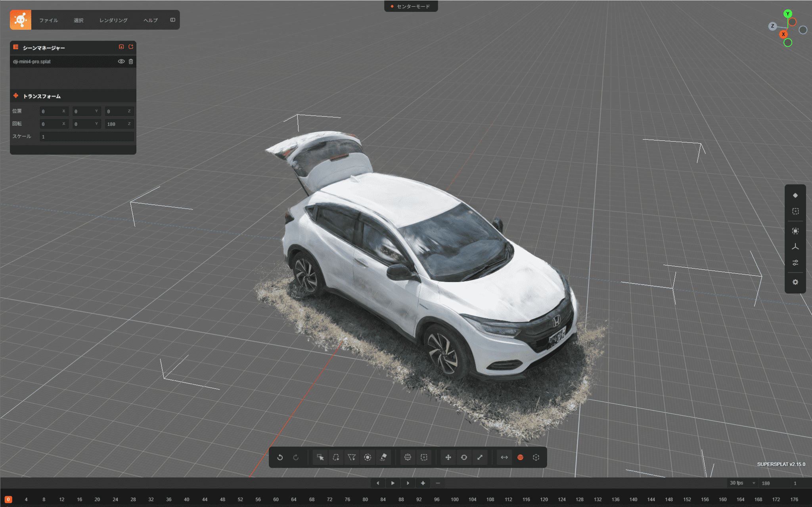Viewport: 812px width, 507px height.
Task: Select the brush selection tool
Action: [x=368, y=457]
